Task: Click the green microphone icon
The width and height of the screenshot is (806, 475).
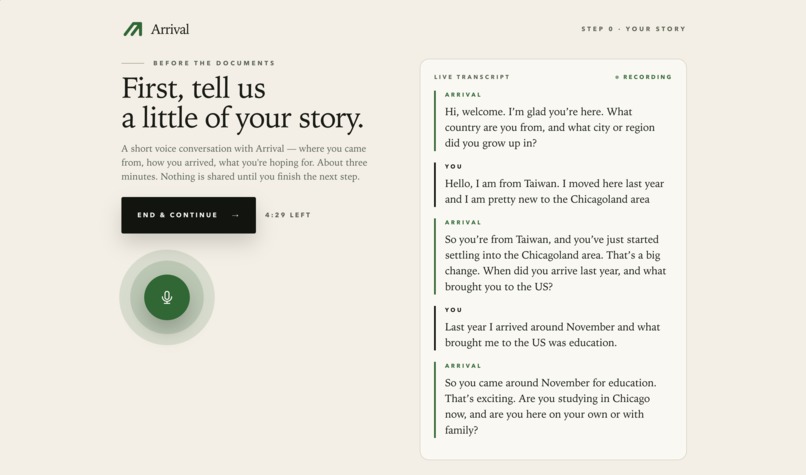Action: tap(167, 297)
